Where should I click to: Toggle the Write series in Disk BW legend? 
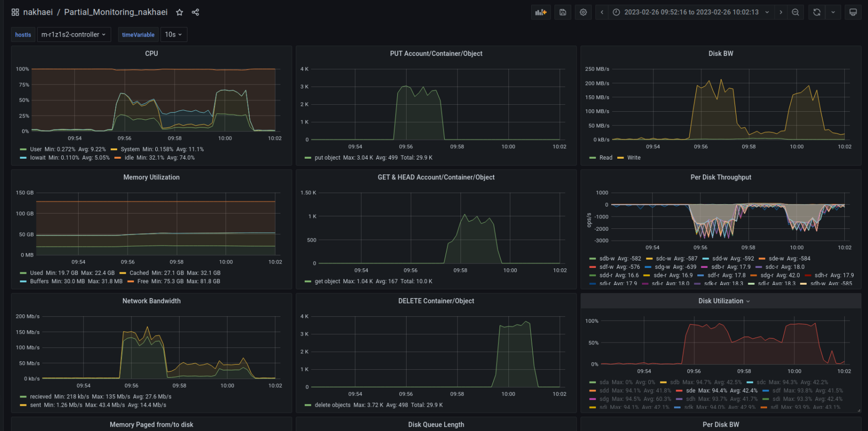[634, 158]
